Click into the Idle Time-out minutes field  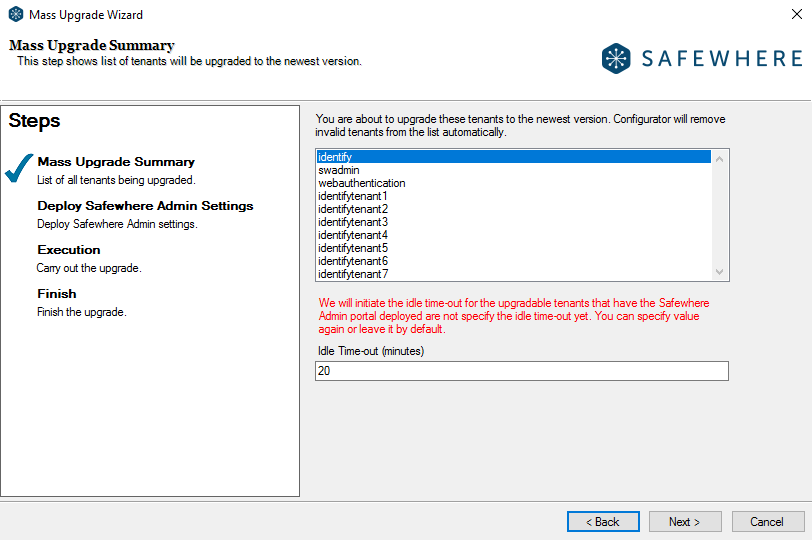pyautogui.click(x=521, y=371)
